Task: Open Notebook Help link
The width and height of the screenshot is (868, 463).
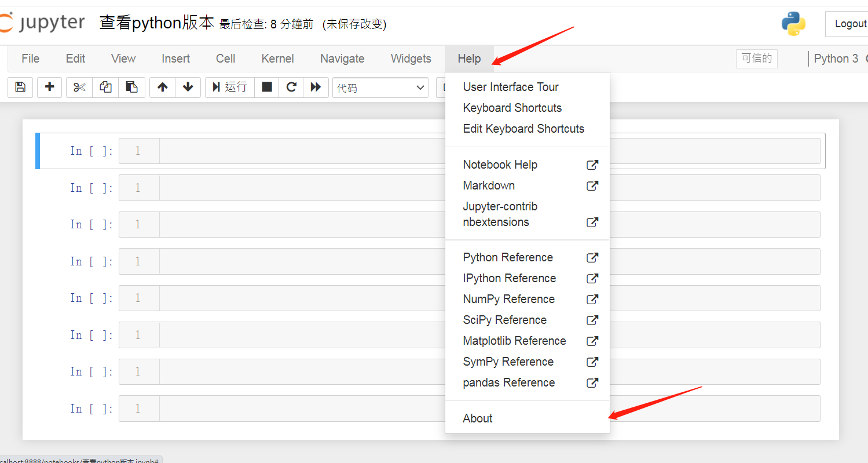Action: tap(527, 165)
